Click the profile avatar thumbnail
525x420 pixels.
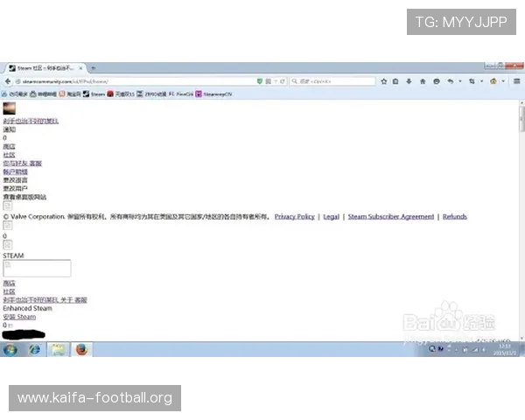coord(10,108)
